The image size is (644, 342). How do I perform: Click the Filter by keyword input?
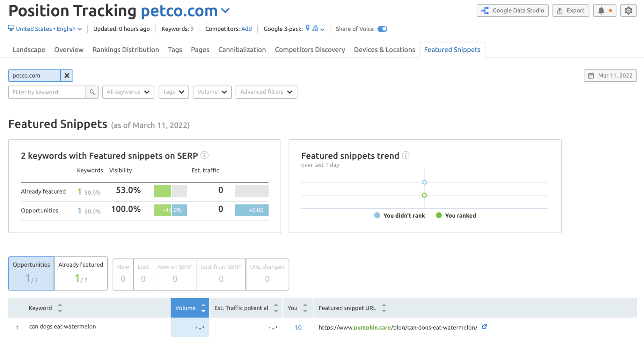(47, 92)
